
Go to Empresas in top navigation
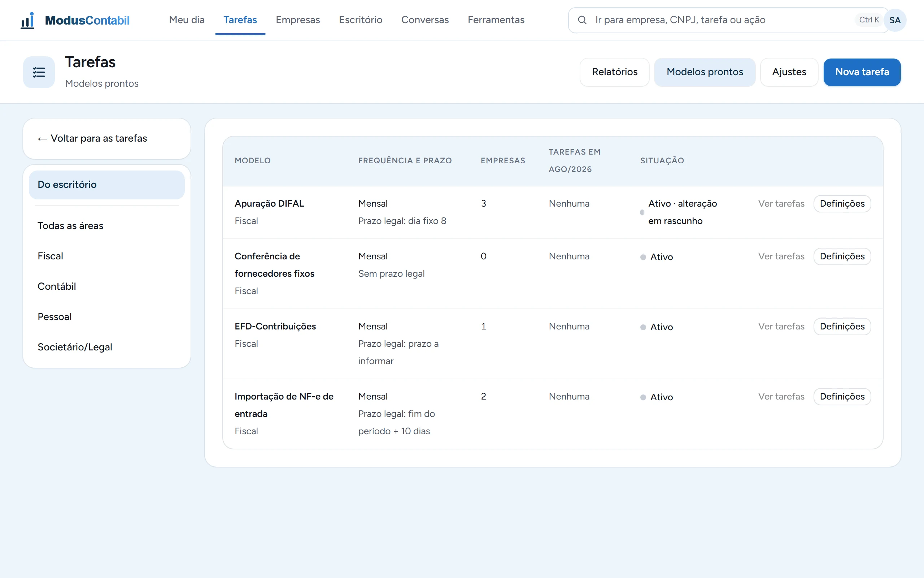(x=298, y=20)
